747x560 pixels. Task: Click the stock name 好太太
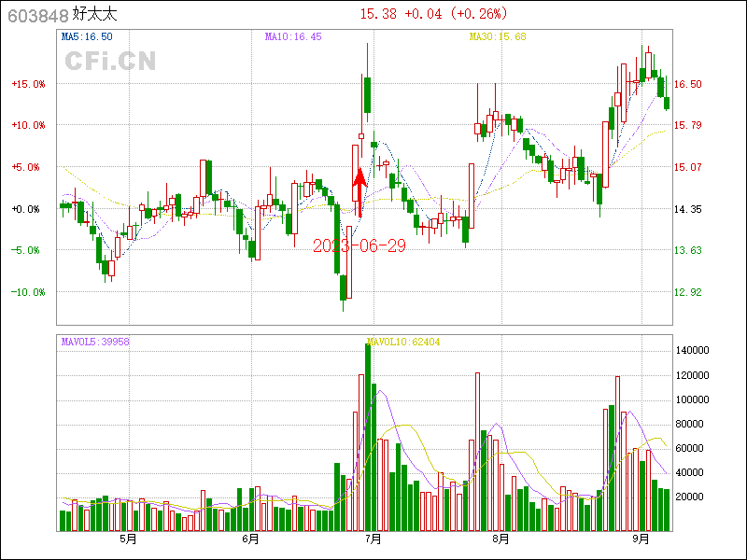95,15
